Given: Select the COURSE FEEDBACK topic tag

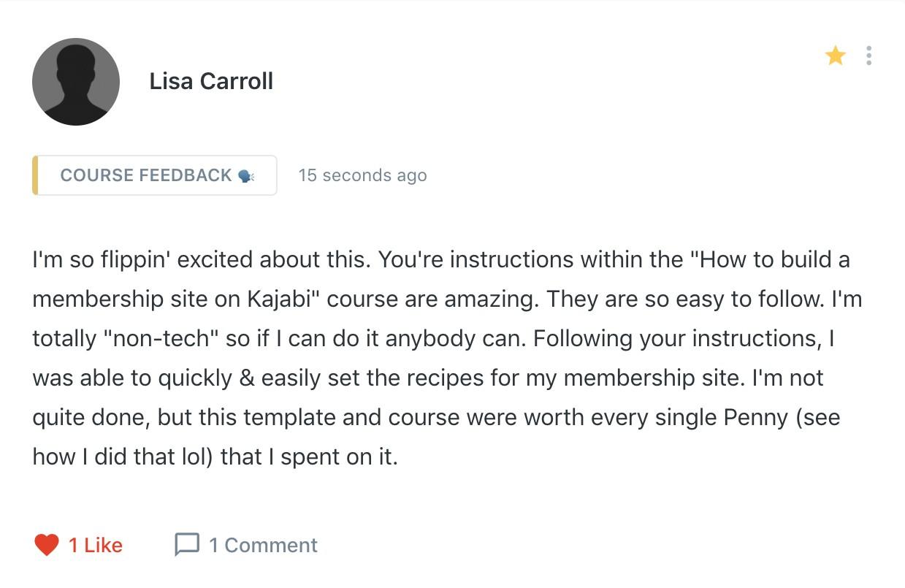Looking at the screenshot, I should [155, 175].
